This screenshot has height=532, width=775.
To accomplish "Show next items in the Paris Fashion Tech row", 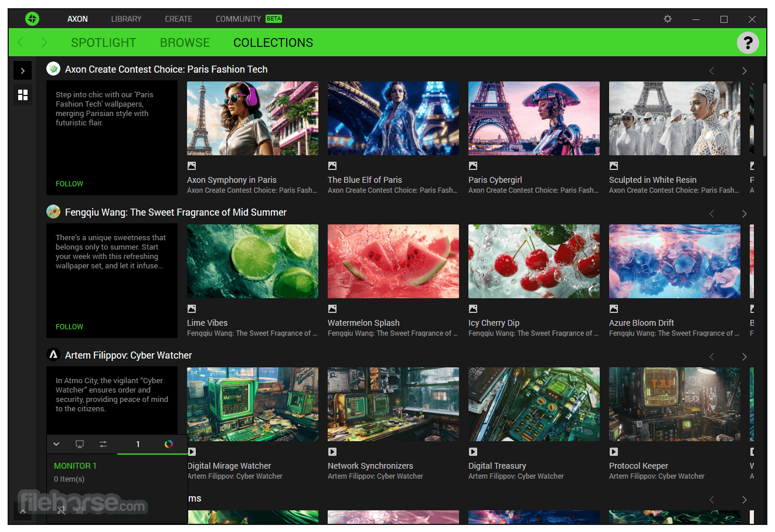I will (x=745, y=71).
